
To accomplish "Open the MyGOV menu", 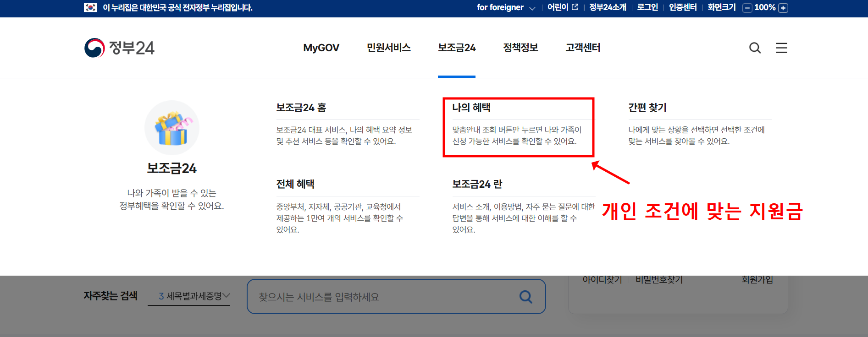I will [321, 48].
